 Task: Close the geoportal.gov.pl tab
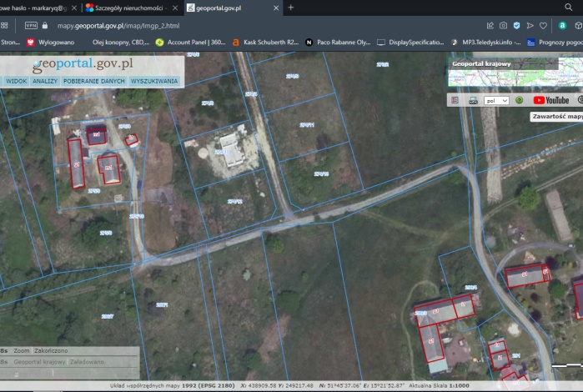[x=276, y=8]
